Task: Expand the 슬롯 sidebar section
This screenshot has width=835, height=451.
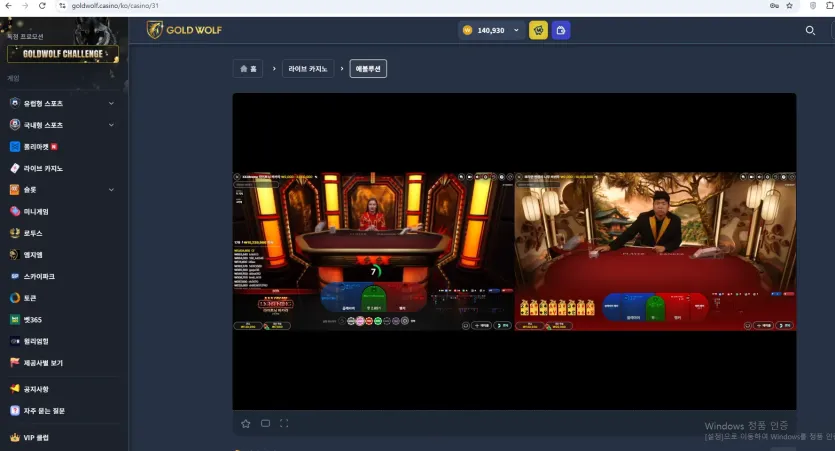Action: click(62, 190)
